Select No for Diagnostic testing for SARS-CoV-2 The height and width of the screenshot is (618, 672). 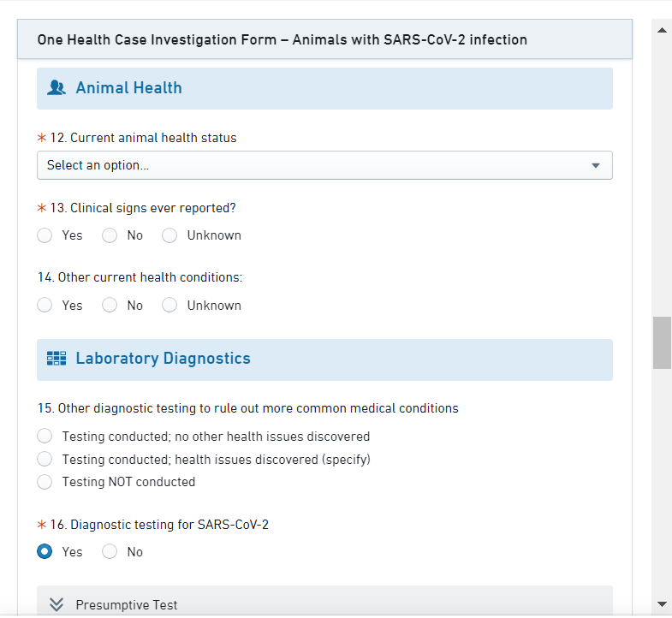[110, 552]
